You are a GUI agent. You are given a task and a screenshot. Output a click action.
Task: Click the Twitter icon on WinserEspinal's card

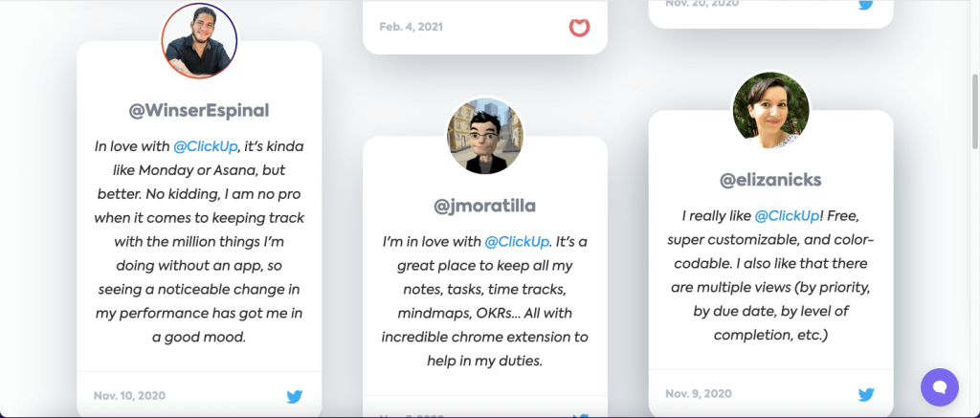[x=295, y=396]
